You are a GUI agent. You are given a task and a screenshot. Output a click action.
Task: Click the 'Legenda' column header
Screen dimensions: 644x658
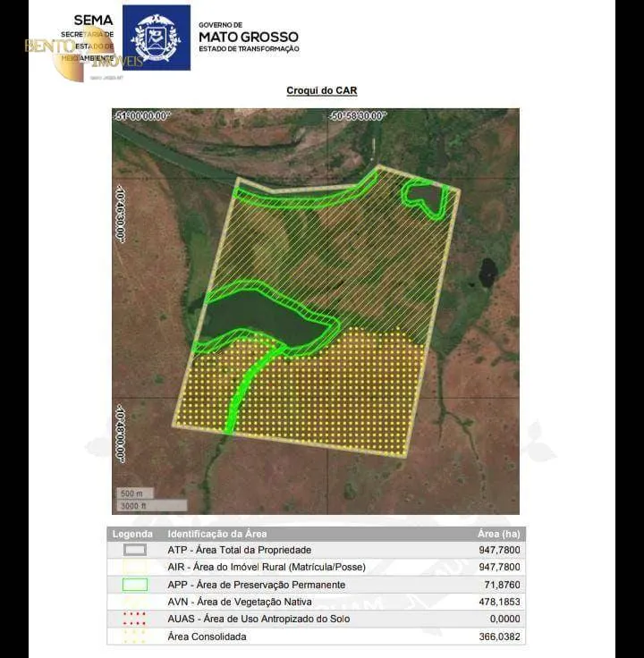point(132,534)
